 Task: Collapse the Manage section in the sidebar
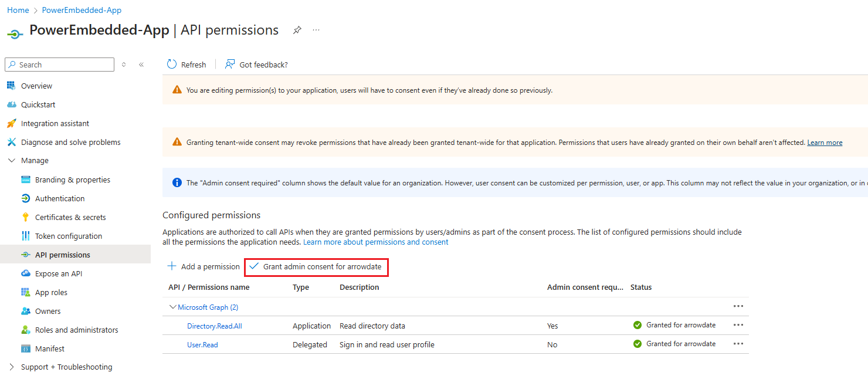[x=12, y=161]
